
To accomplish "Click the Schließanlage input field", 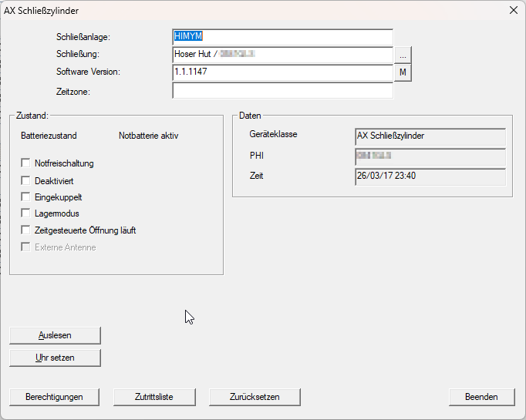I will coord(282,37).
